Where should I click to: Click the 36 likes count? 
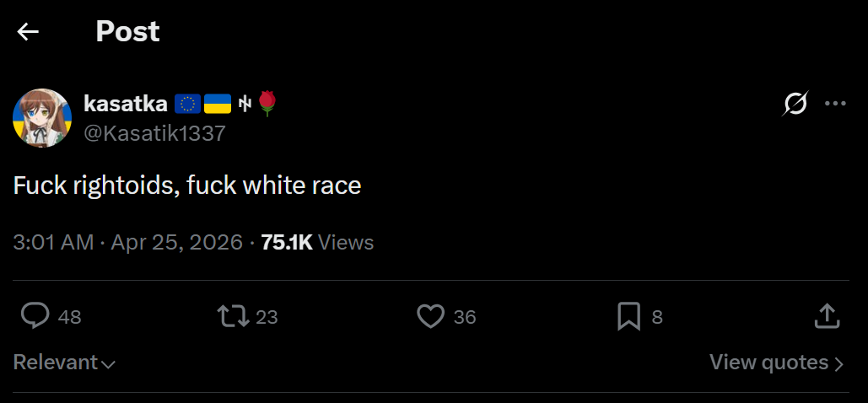[x=465, y=317]
